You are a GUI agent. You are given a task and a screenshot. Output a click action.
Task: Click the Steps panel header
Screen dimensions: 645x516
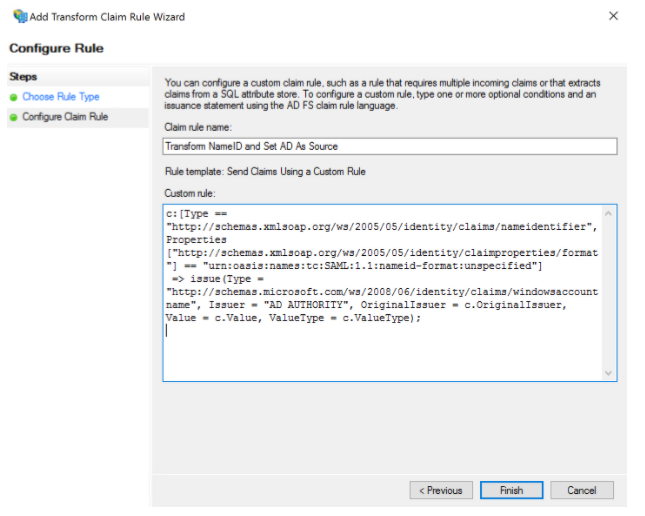(x=23, y=77)
